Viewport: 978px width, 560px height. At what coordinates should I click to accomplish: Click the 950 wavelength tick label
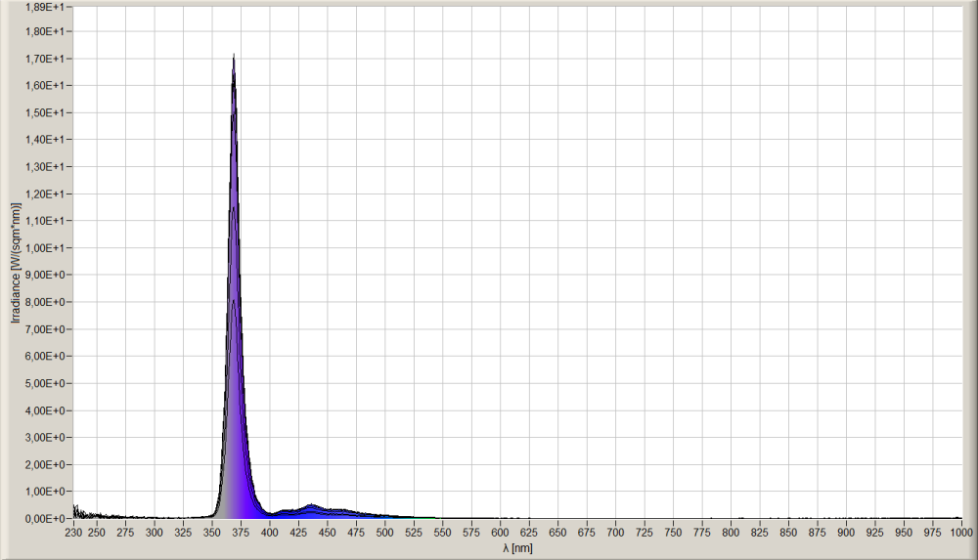904,533
